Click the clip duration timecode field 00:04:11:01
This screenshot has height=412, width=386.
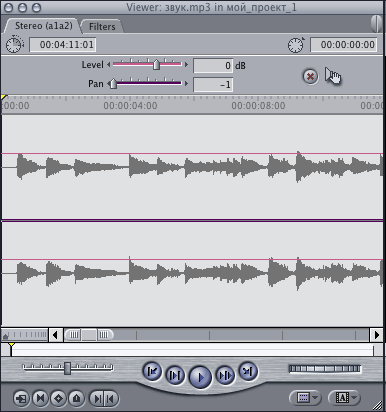click(63, 45)
